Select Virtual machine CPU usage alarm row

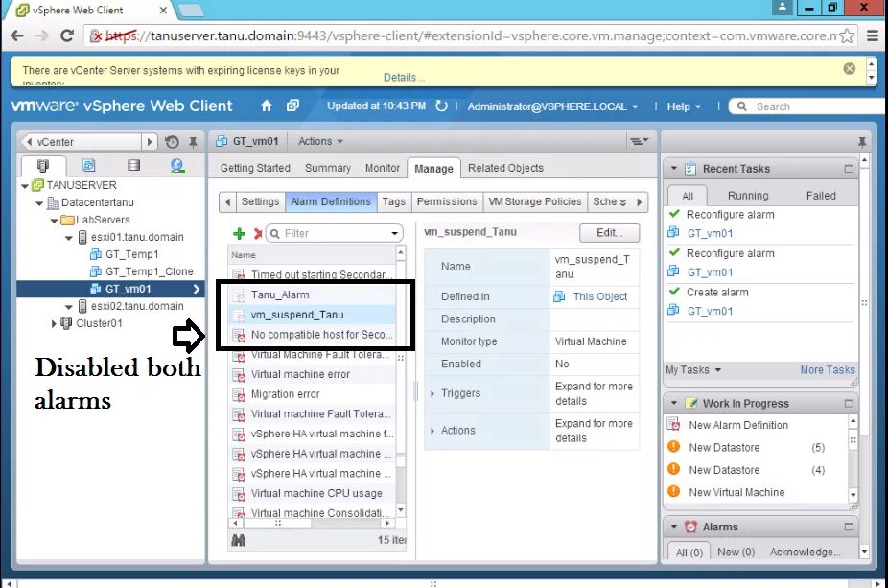coord(312,493)
